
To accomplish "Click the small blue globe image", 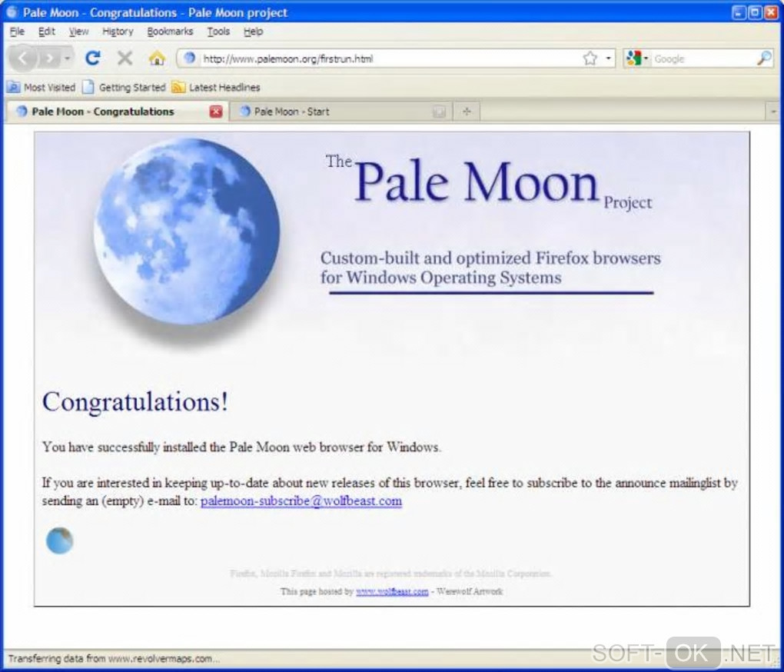I will (x=59, y=541).
